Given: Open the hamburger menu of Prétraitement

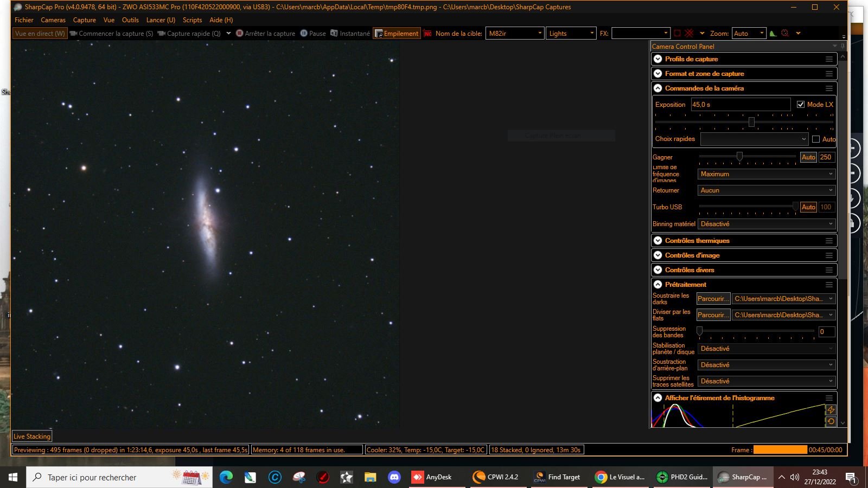Looking at the screenshot, I should [829, 285].
